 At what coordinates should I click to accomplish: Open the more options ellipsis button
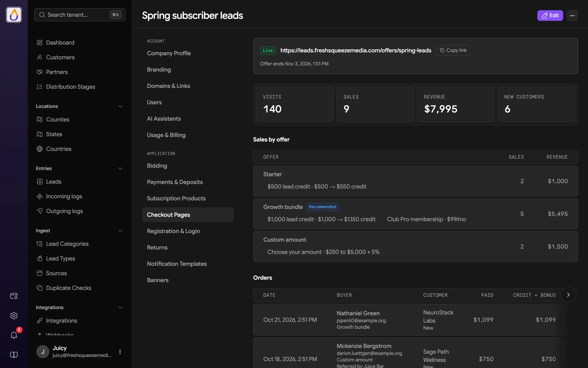(x=572, y=16)
